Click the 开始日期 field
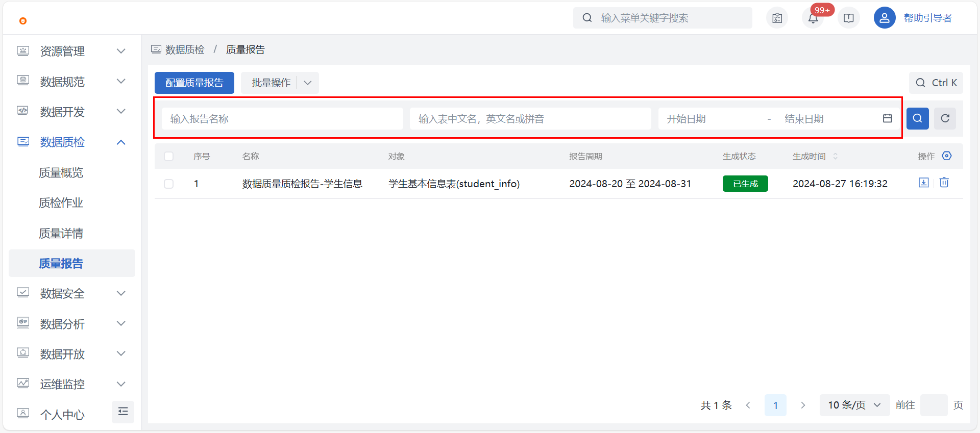 (x=713, y=119)
